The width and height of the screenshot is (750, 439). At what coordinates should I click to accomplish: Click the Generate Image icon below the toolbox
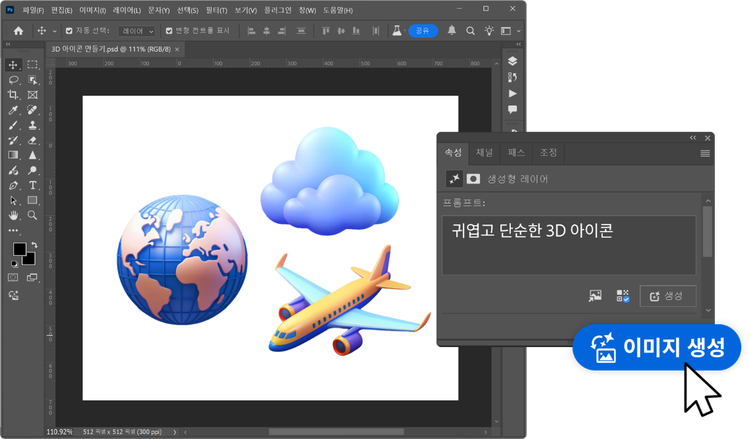click(x=13, y=296)
